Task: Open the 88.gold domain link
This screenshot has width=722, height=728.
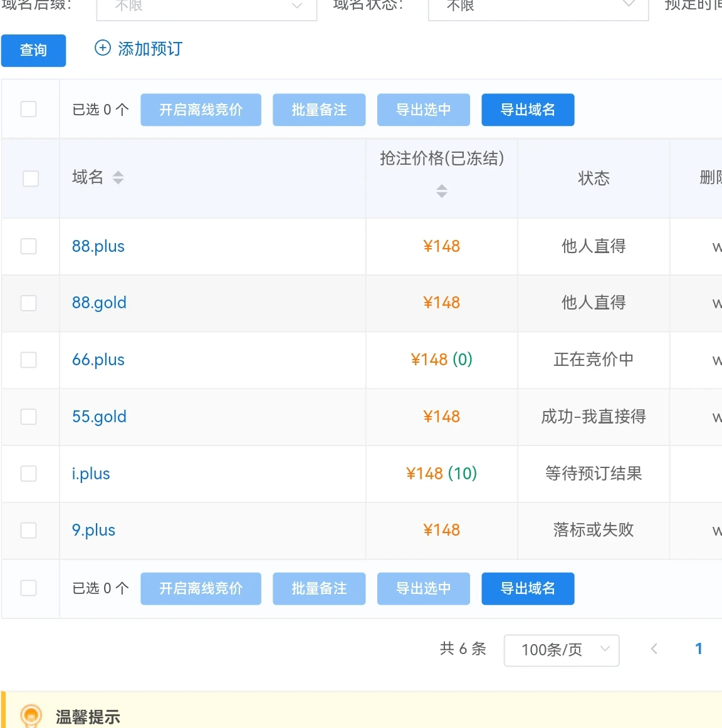Action: pos(99,303)
